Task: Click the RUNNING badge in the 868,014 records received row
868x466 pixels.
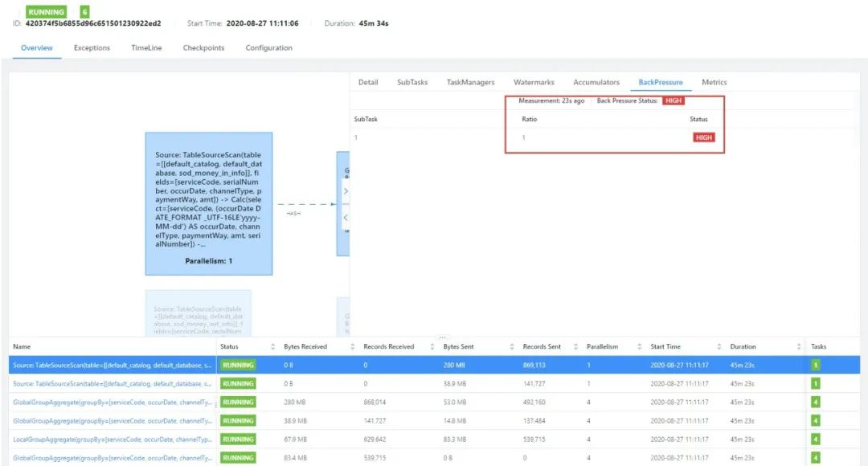Action: [x=238, y=403]
